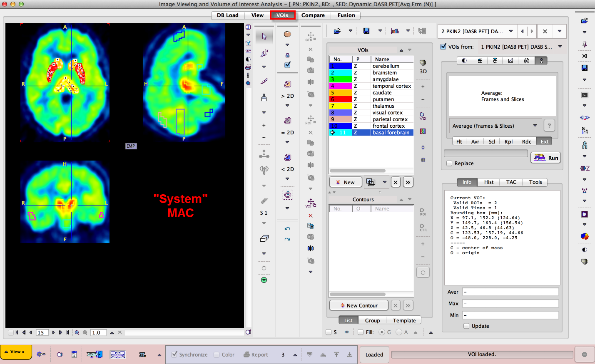Click the EXIT icon in bottom bar
The image size is (595, 364).
pyautogui.click(x=95, y=354)
